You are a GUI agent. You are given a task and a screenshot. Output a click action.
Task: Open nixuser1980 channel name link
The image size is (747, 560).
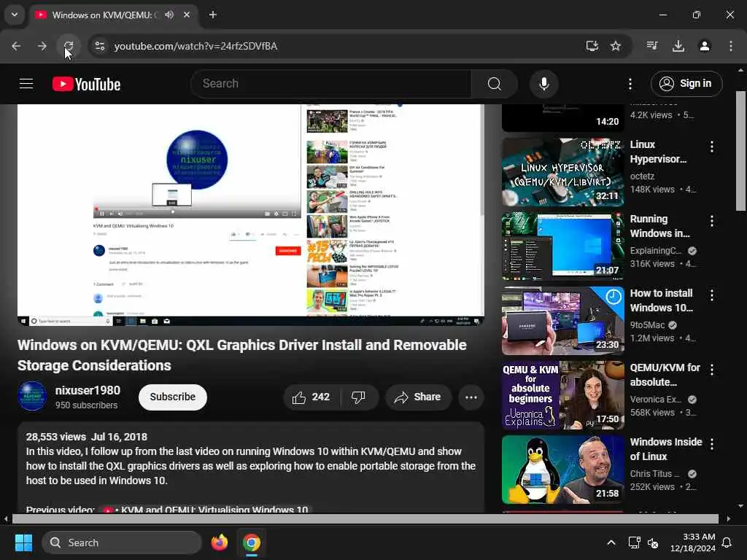[88, 391]
